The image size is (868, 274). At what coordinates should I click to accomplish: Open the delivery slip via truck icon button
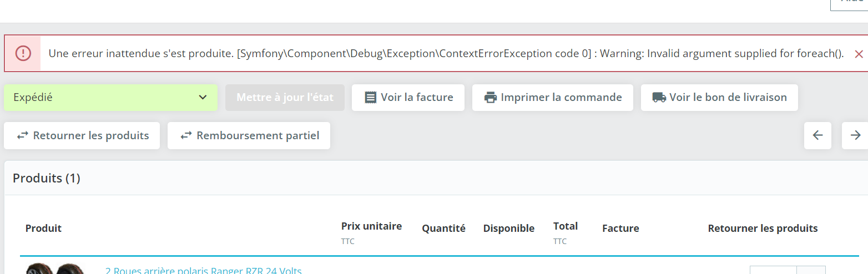[719, 98]
